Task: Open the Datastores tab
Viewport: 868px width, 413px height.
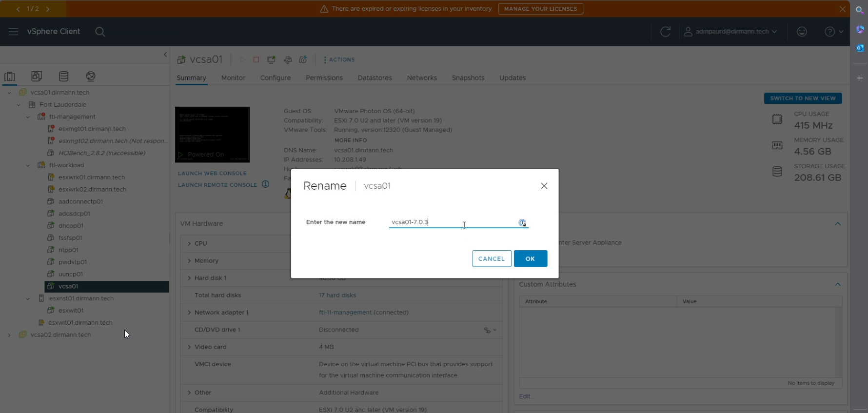Action: click(x=375, y=78)
